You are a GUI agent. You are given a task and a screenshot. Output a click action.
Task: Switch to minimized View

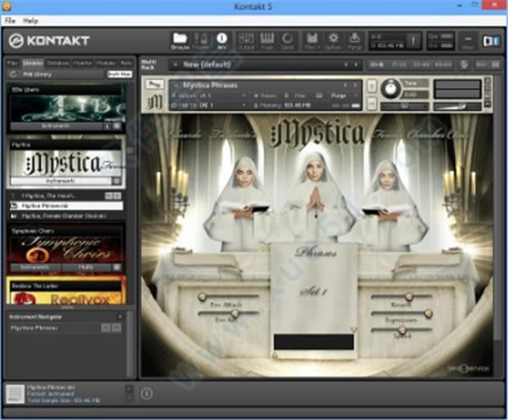tap(468, 41)
